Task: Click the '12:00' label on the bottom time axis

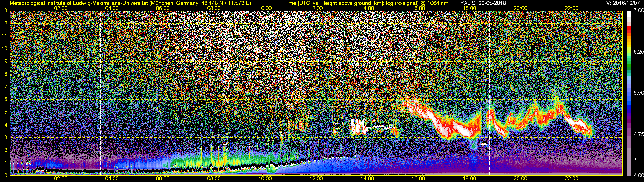Action: tap(316, 179)
